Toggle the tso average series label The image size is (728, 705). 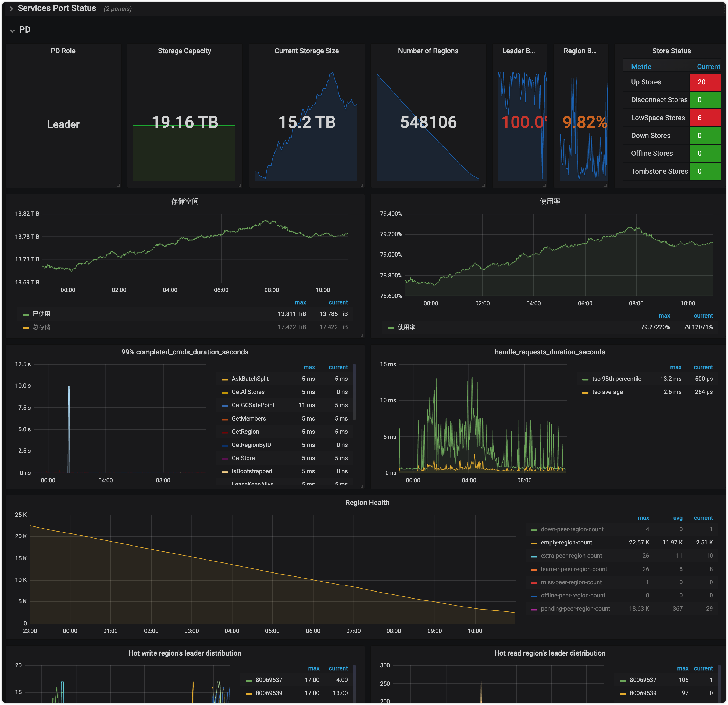[x=607, y=392]
